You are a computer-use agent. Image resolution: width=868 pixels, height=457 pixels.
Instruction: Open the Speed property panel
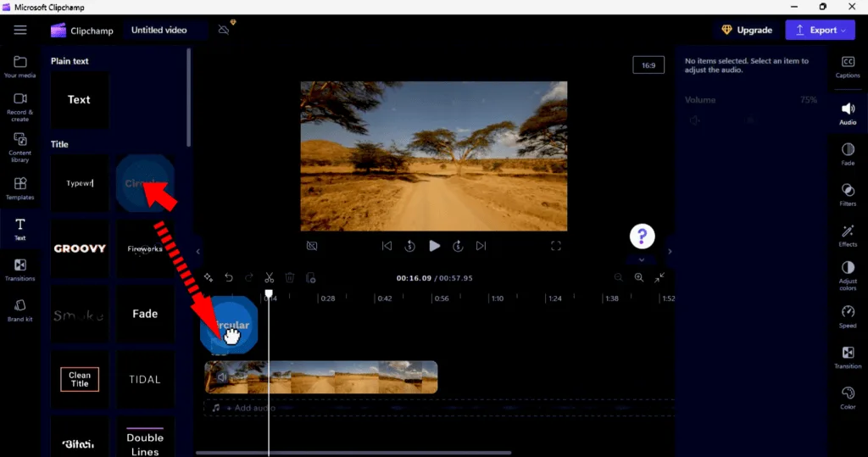click(848, 316)
